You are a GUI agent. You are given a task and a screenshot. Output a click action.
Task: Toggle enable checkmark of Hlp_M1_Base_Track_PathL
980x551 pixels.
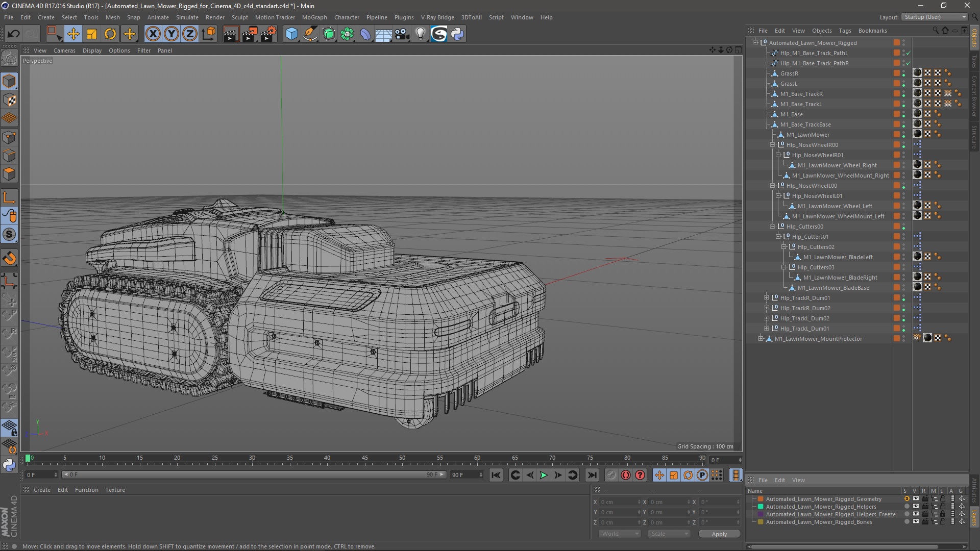(909, 53)
